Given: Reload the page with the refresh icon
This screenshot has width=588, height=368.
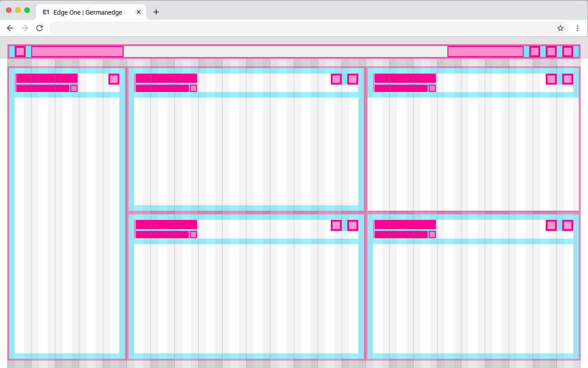Looking at the screenshot, I should click(x=40, y=28).
